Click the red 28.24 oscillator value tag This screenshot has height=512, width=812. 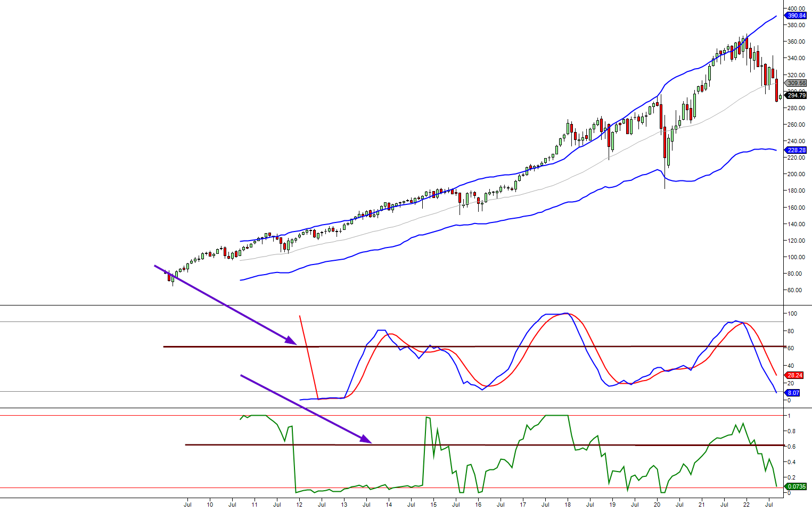(x=794, y=376)
